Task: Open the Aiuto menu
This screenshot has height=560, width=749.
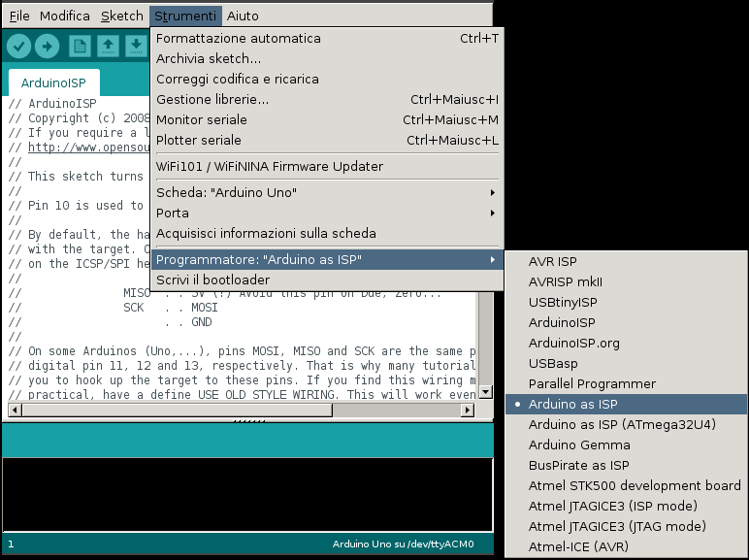Action: click(x=243, y=16)
